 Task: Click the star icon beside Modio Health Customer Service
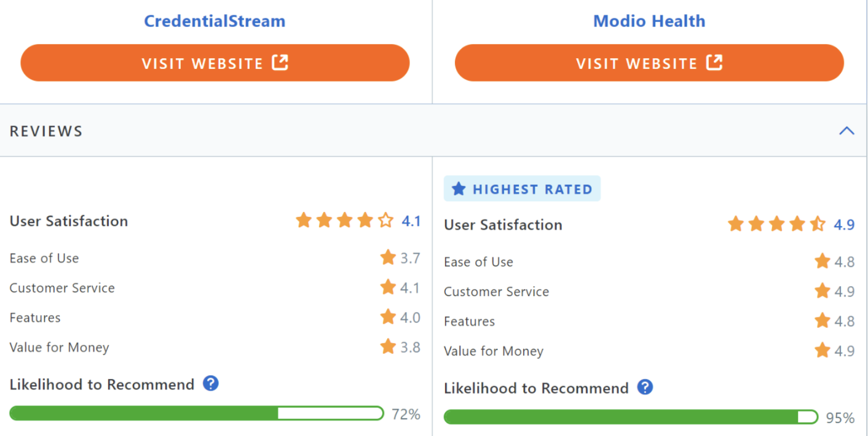tap(823, 290)
